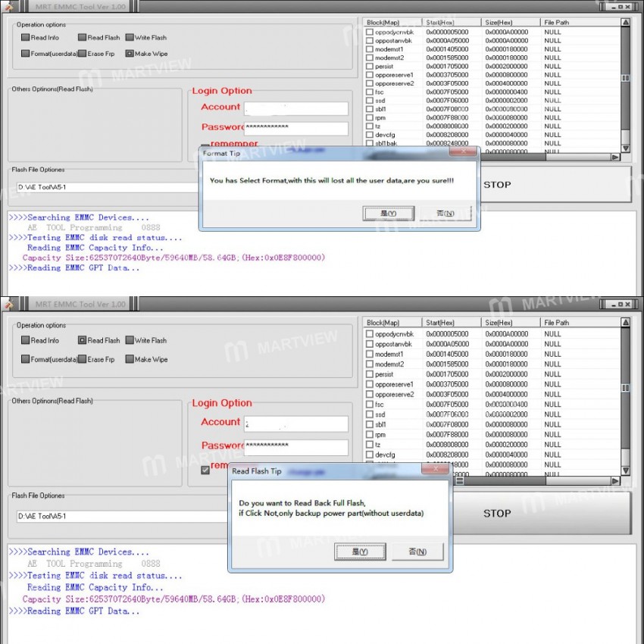Image resolution: width=644 pixels, height=644 pixels.
Task: Click the flash file path field in the lower window
Action: tap(122, 516)
